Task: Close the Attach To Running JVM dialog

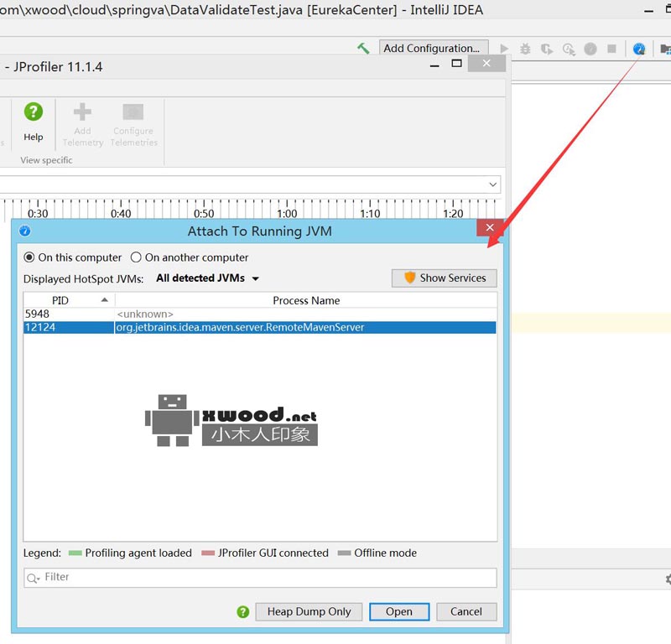Action: [x=490, y=227]
